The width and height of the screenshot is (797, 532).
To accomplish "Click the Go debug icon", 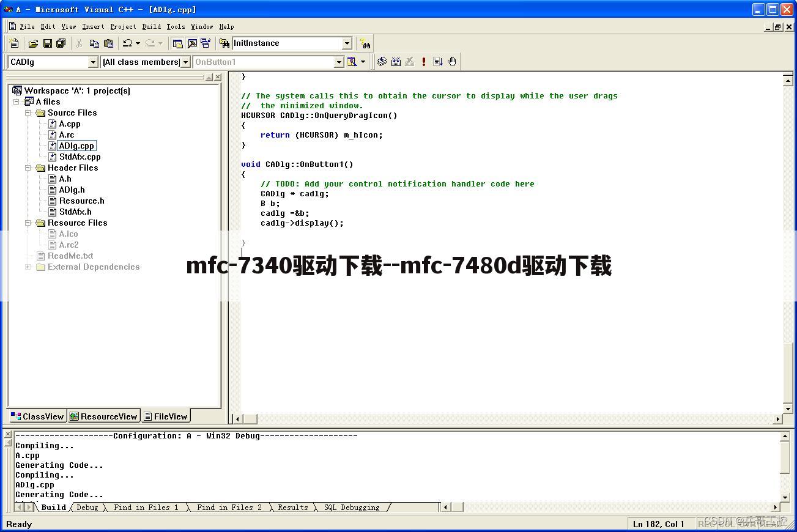I will tap(438, 61).
